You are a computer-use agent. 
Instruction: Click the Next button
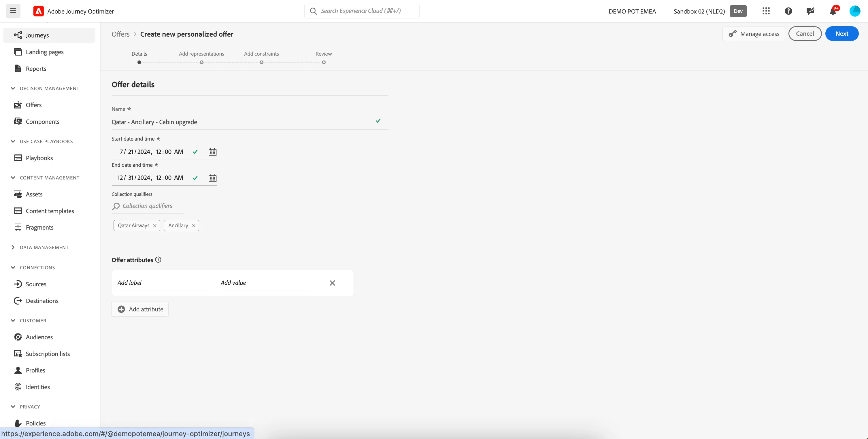tap(842, 34)
